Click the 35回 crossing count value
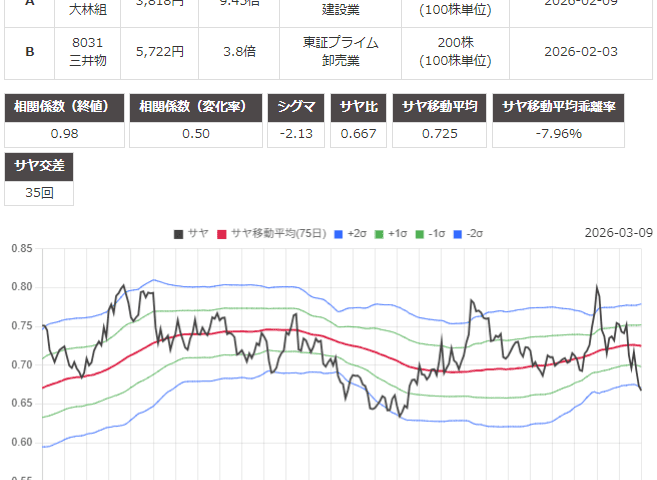 [x=39, y=192]
